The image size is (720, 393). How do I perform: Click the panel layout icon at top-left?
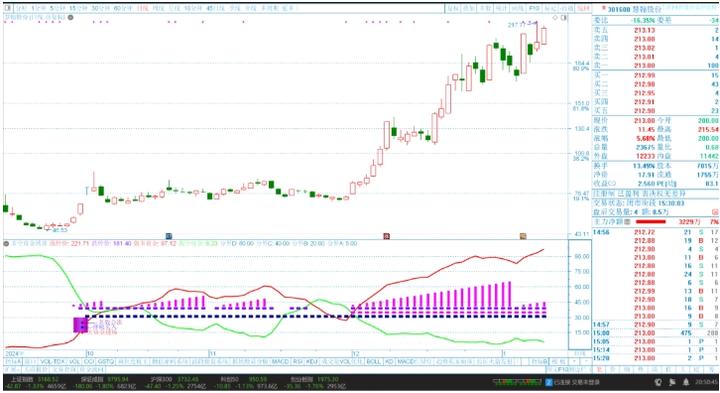(x=8, y=8)
